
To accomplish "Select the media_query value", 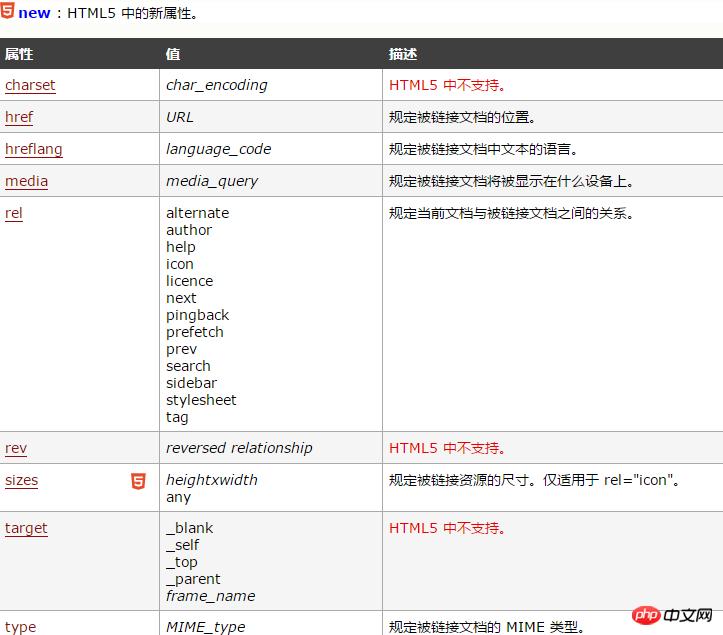I will pos(212,181).
